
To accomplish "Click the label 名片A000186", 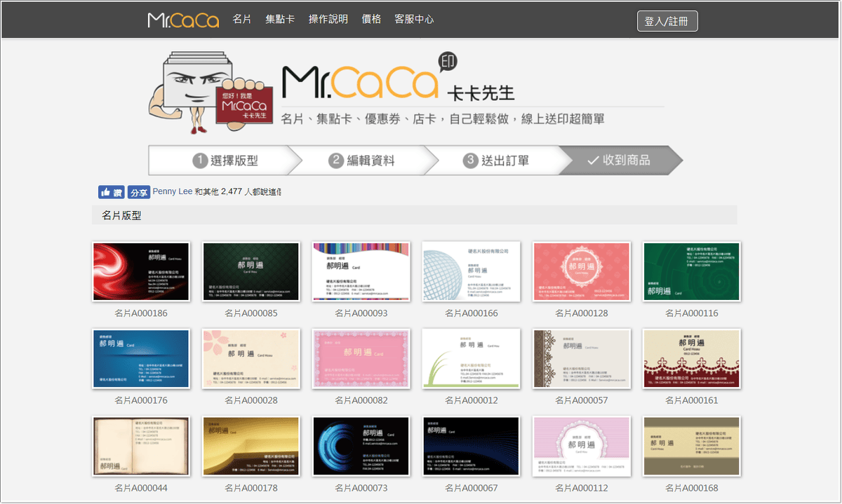I will point(141,313).
